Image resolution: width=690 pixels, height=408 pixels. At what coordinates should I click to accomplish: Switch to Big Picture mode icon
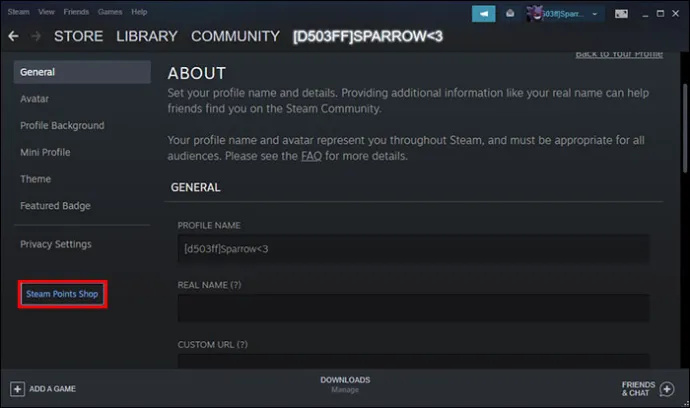(621, 14)
